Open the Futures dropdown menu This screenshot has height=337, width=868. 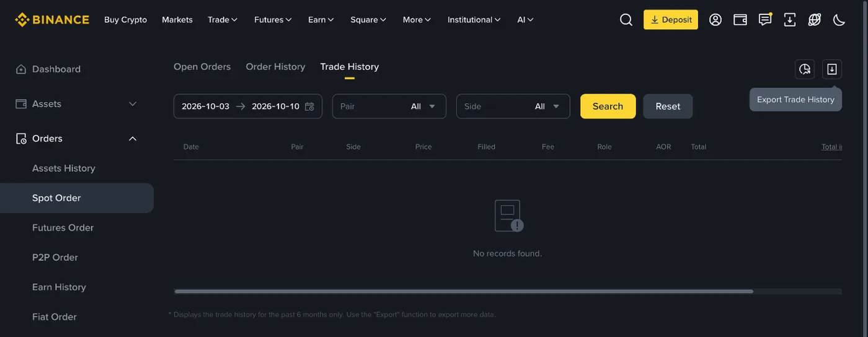[x=273, y=20]
